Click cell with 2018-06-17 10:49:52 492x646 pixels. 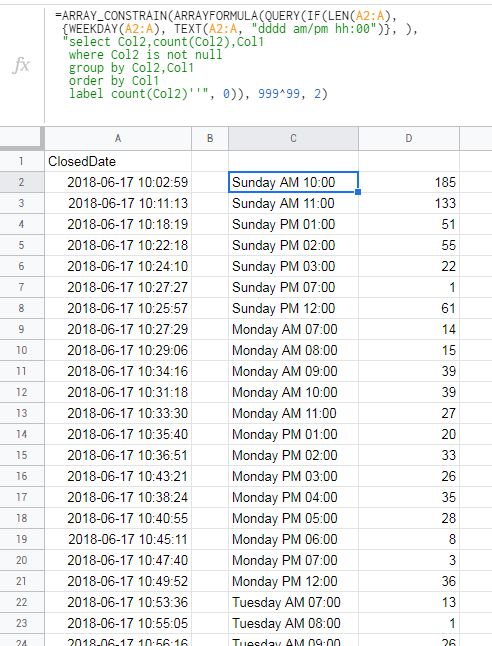pyautogui.click(x=118, y=581)
